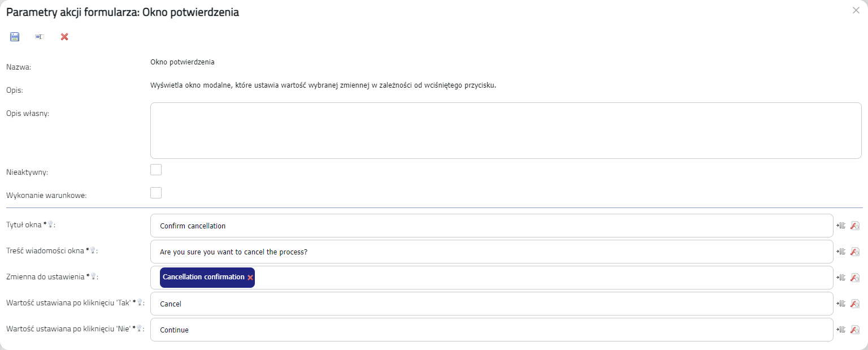Enable the 'Wykonanie warunkowe' checkbox
Screen dimensions: 868x350
click(x=156, y=193)
